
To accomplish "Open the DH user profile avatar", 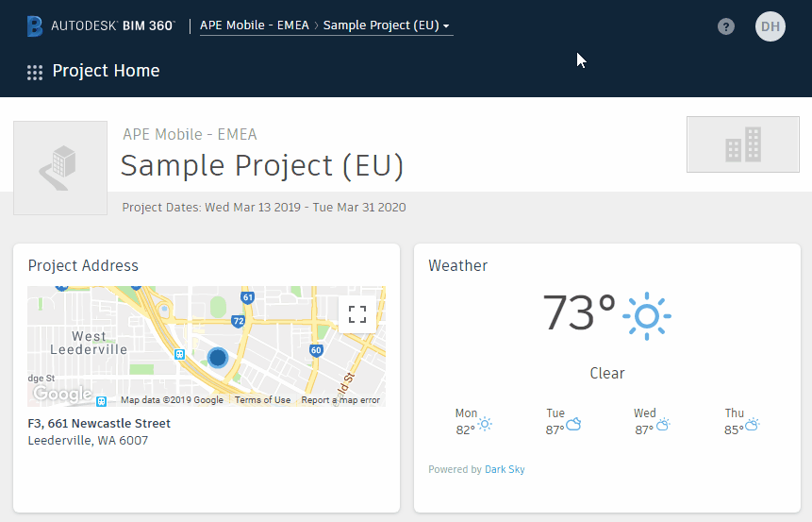I will (771, 26).
